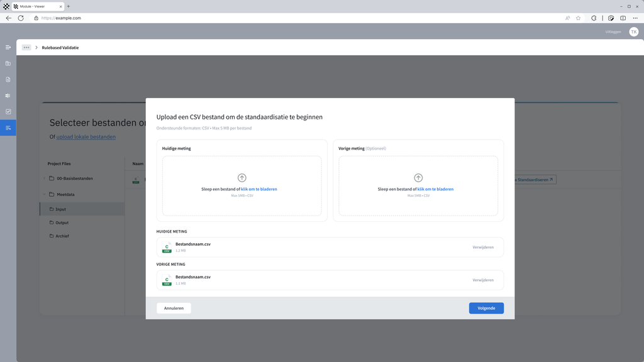Open browser essentials shield-heart icon
The height and width of the screenshot is (362, 644).
[611, 18]
